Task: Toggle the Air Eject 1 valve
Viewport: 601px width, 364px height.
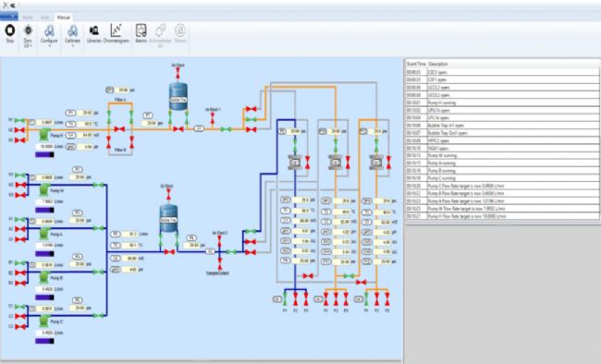Action: click(213, 118)
